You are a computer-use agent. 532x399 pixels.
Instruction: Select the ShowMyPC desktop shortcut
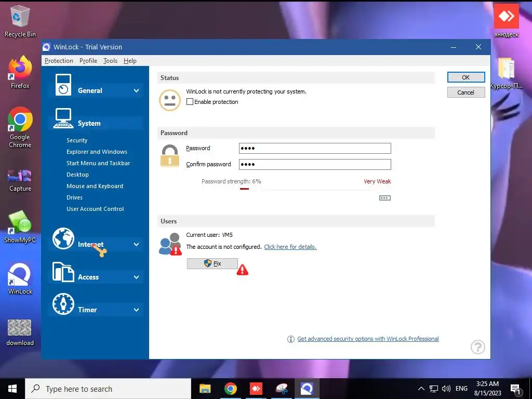tap(20, 227)
